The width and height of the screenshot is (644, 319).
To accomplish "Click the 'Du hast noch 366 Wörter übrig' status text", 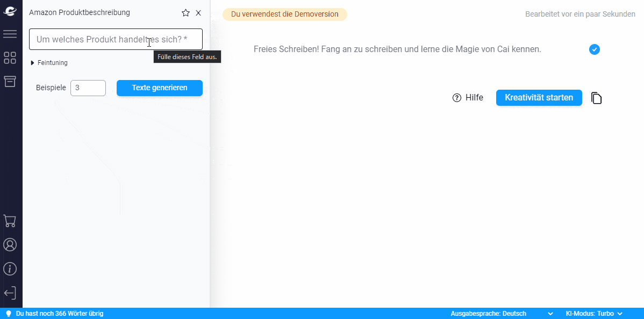I will pyautogui.click(x=60, y=314).
